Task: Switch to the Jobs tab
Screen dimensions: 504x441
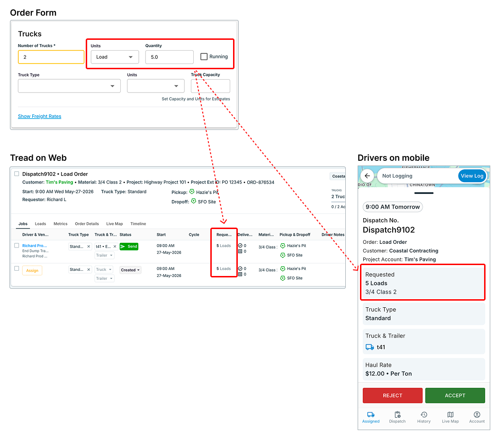Action: [23, 224]
